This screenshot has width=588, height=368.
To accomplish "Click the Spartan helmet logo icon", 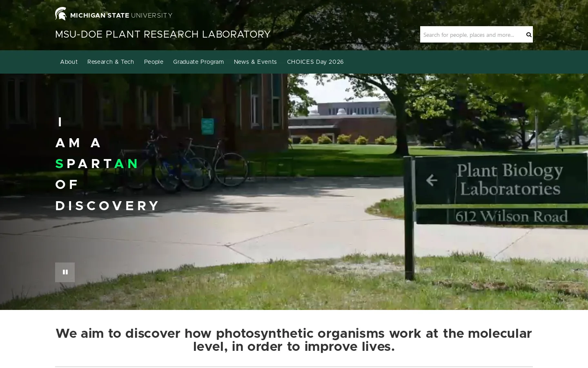I will [61, 14].
